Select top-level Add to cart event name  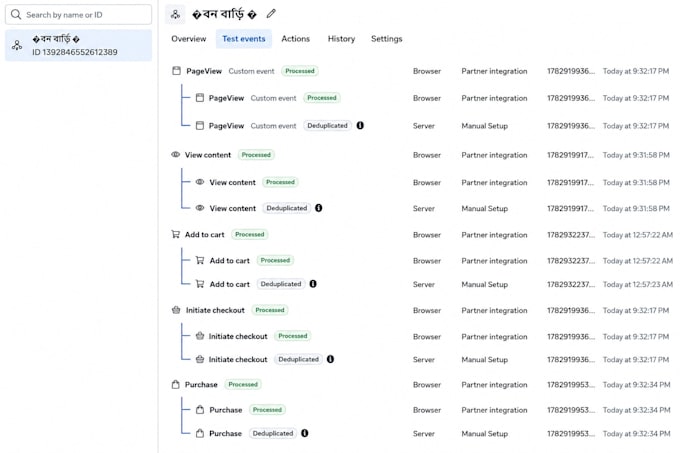point(204,235)
